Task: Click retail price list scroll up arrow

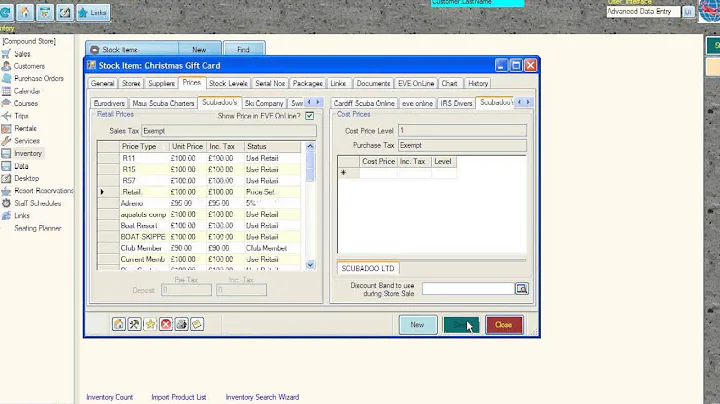Action: 310,146
